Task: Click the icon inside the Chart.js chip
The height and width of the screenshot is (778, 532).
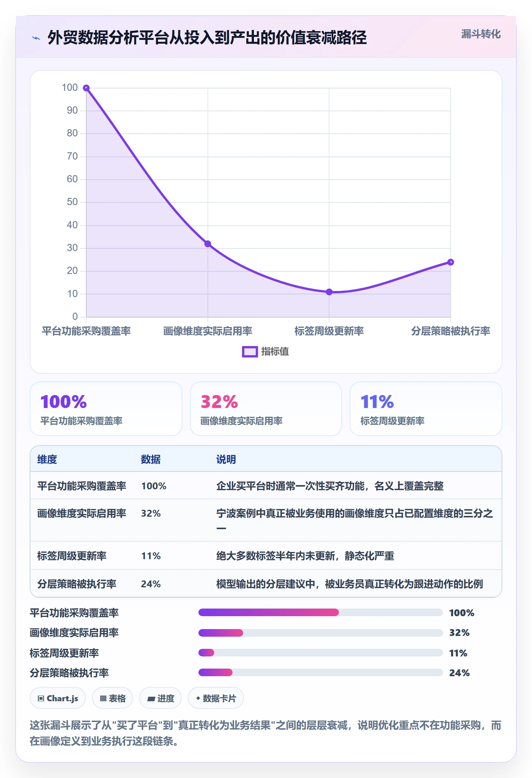Action: tap(41, 699)
